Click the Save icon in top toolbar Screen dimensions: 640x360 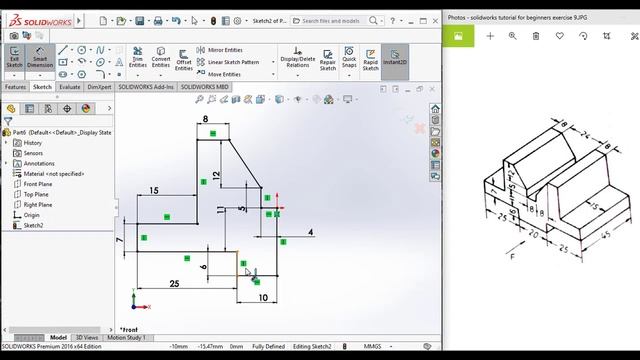click(x=140, y=20)
